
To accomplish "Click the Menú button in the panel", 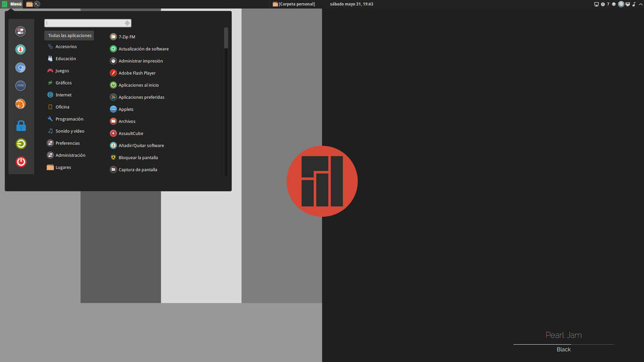I will pyautogui.click(x=12, y=4).
